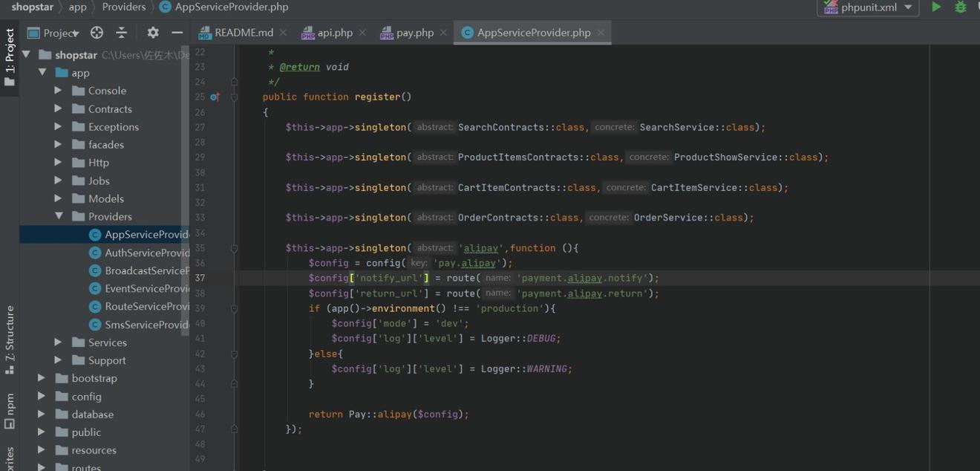The image size is (980, 471).
Task: Open the Structure tool window
Action: 10,333
